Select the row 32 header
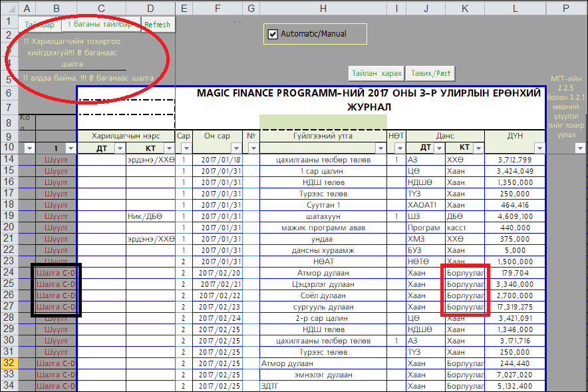 click(10, 363)
